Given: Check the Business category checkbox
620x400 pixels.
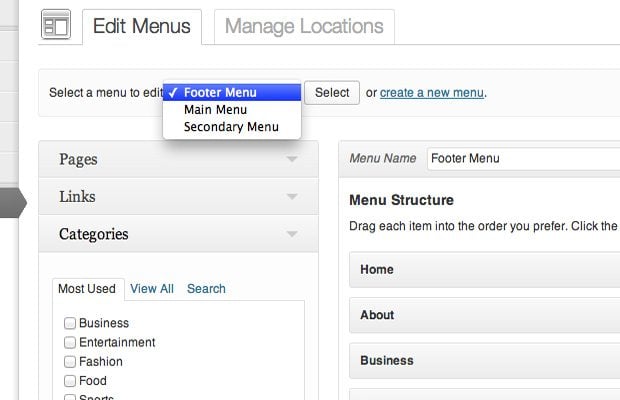Looking at the screenshot, I should (x=70, y=323).
